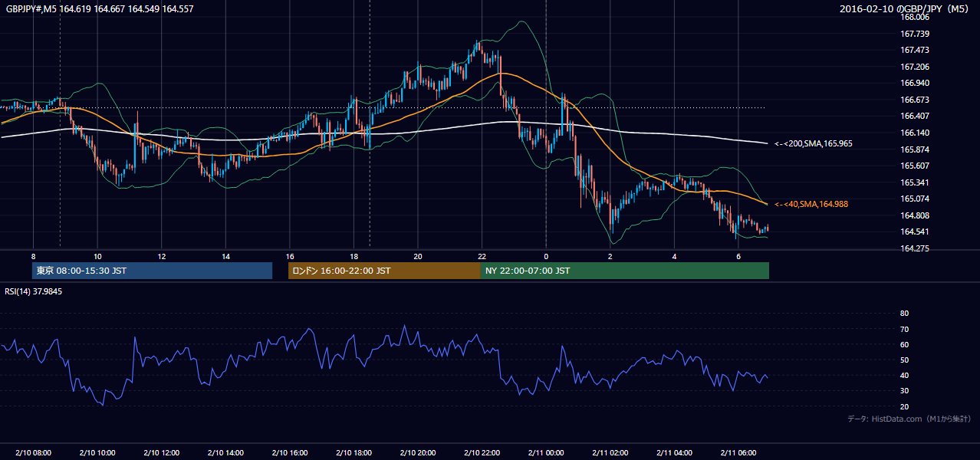Click hour tick 16 under price chart
980x460 pixels.
coord(290,256)
